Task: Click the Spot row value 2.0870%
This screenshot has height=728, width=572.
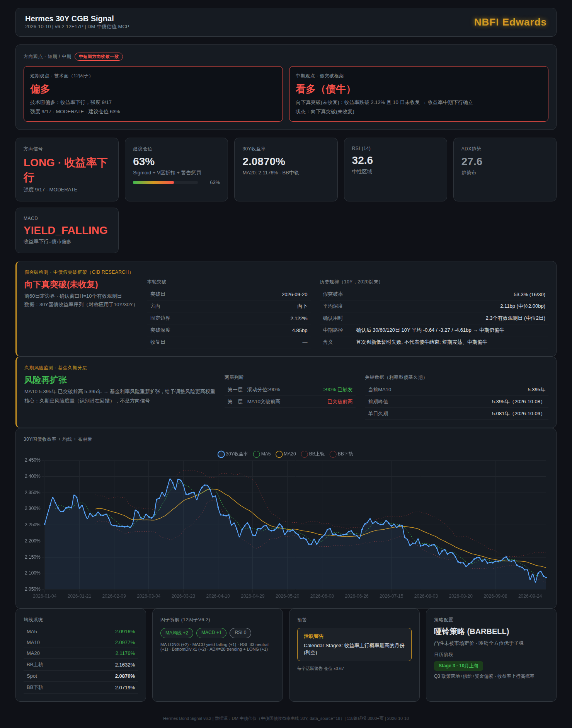Action: tap(125, 676)
